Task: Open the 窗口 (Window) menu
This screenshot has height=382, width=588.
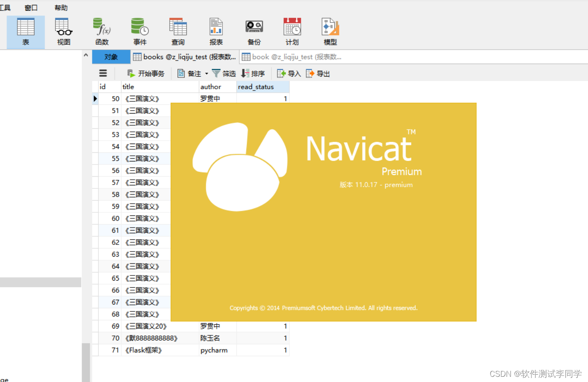Action: 31,7
